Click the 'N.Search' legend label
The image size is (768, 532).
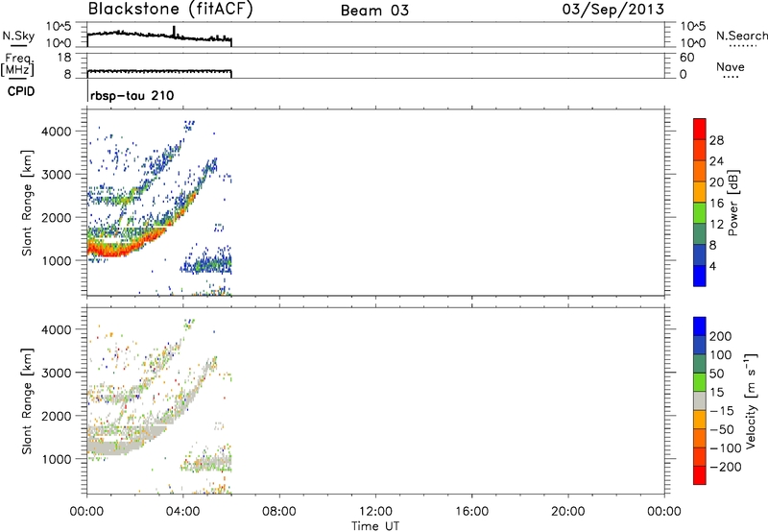tap(741, 36)
